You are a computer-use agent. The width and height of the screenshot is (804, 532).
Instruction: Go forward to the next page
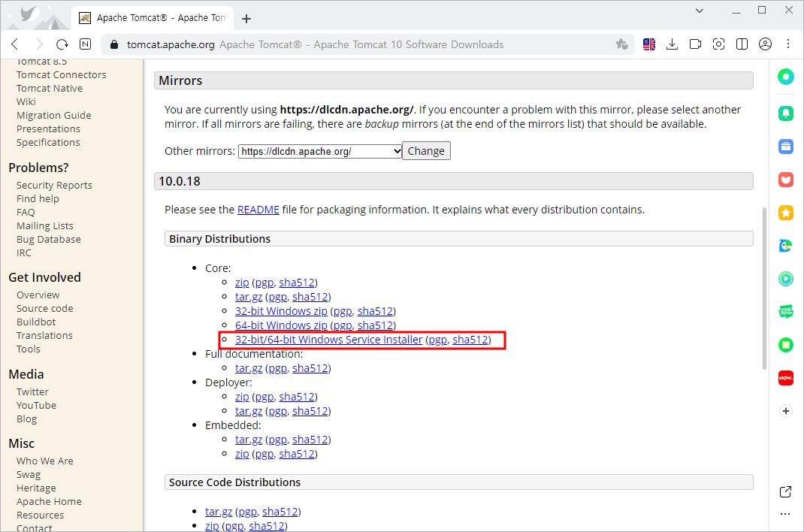(x=40, y=44)
